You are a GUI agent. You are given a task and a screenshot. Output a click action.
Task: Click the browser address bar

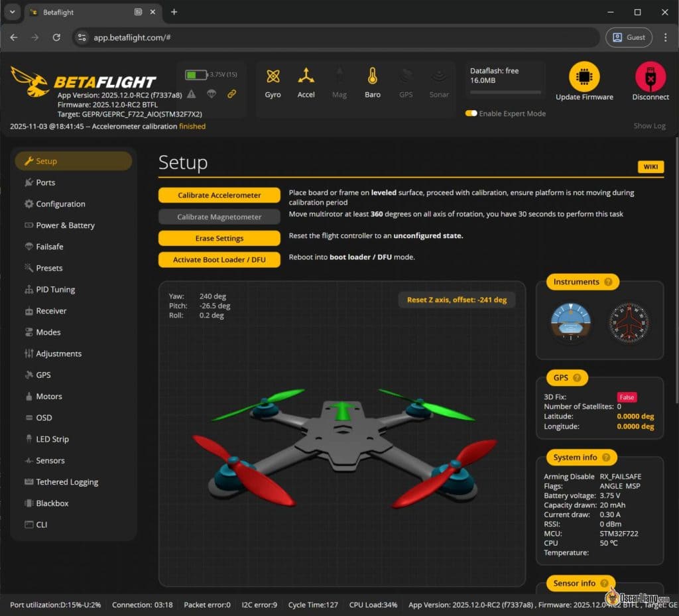coord(336,38)
